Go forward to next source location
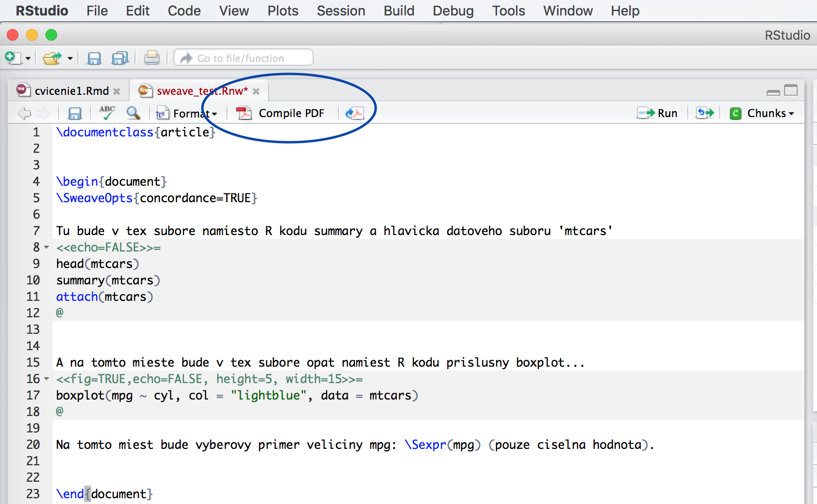The image size is (817, 504). 44,114
